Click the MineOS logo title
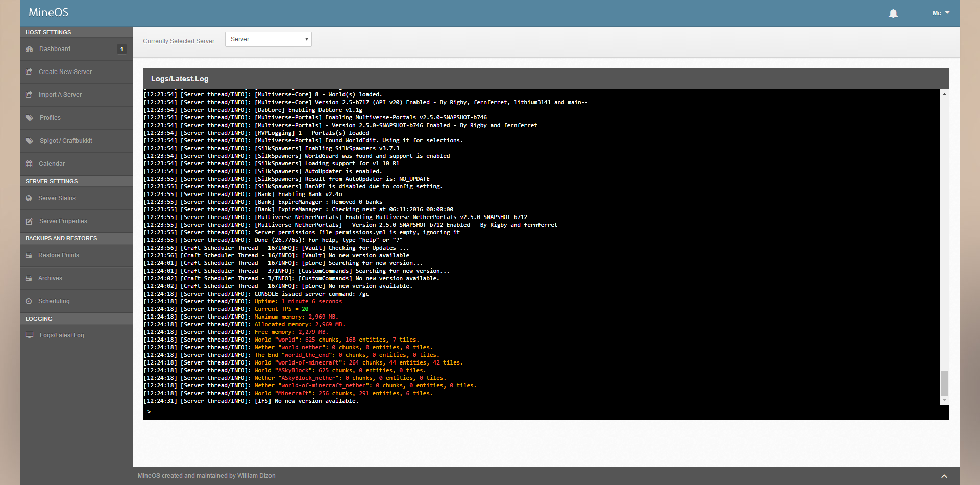 (x=48, y=12)
